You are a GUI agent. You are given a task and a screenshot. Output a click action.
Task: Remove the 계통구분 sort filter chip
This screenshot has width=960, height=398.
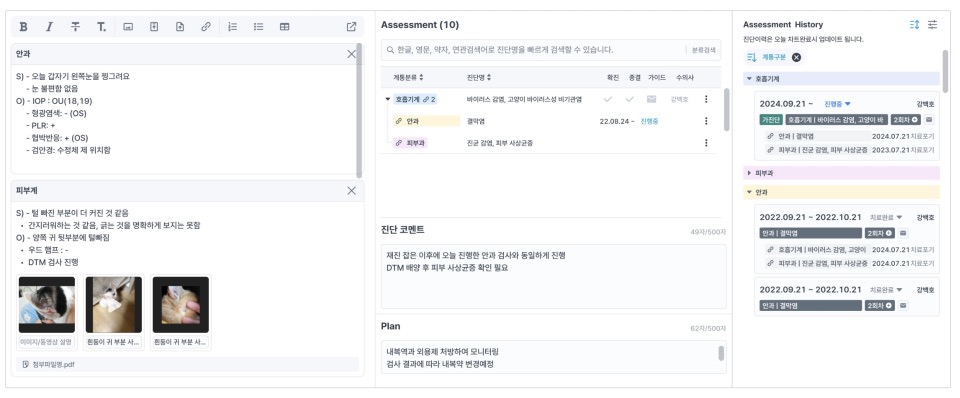coord(796,58)
